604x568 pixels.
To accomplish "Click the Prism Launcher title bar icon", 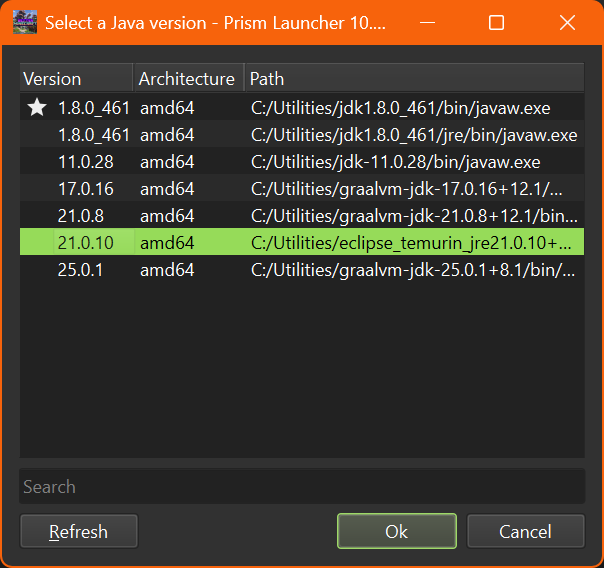I will click(x=25, y=23).
